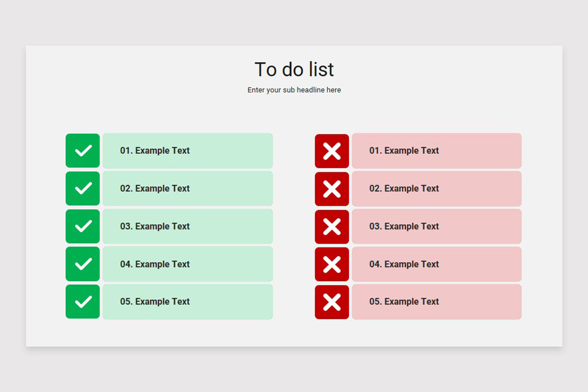Expand the red '03. Example Text' row
Screen dimensions: 588x392
point(436,226)
